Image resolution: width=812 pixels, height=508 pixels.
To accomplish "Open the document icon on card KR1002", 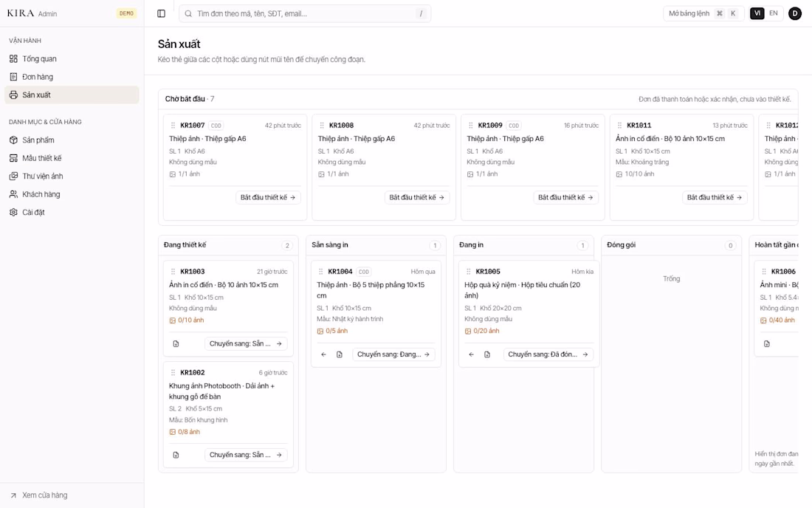I will [x=176, y=455].
